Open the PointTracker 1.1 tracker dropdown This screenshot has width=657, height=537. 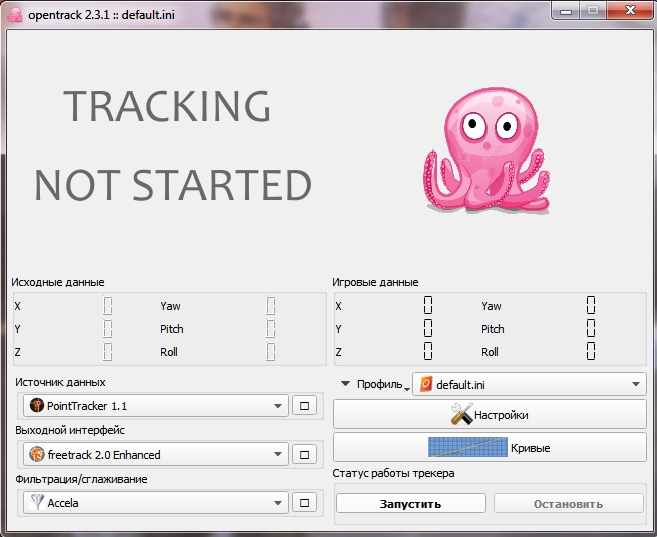tap(156, 405)
